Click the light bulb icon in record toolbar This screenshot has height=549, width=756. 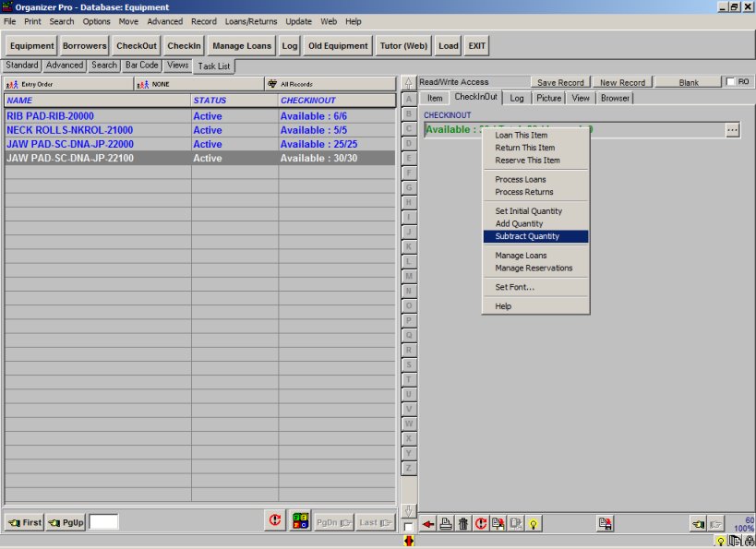(x=533, y=524)
